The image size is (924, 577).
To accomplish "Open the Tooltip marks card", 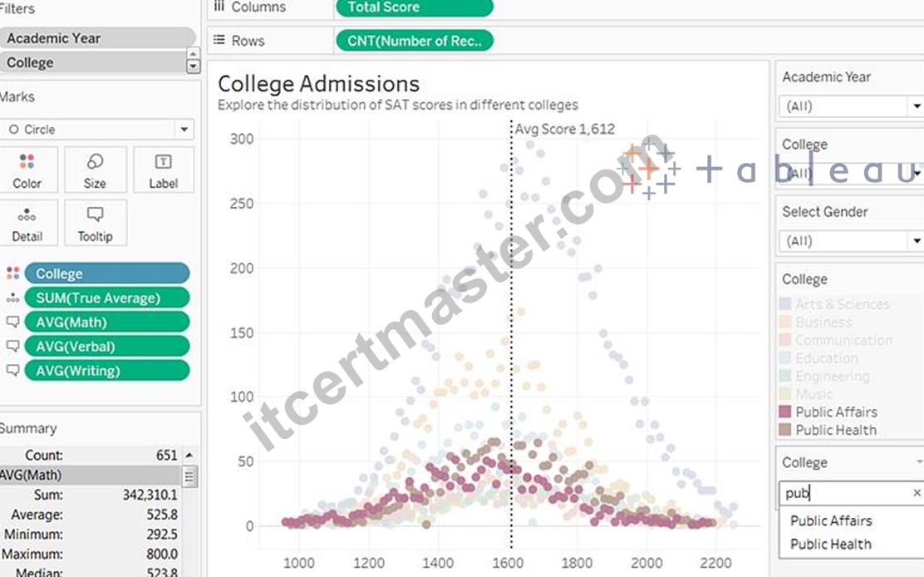I will point(95,223).
